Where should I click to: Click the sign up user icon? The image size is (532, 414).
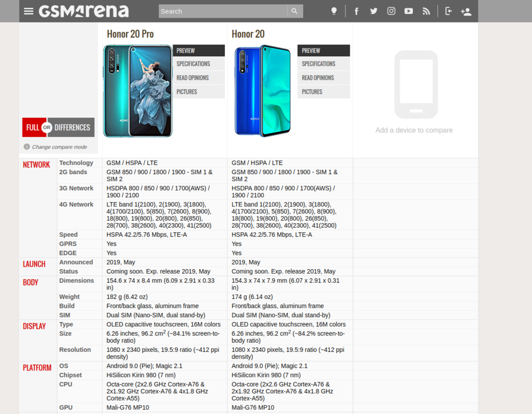[466, 11]
